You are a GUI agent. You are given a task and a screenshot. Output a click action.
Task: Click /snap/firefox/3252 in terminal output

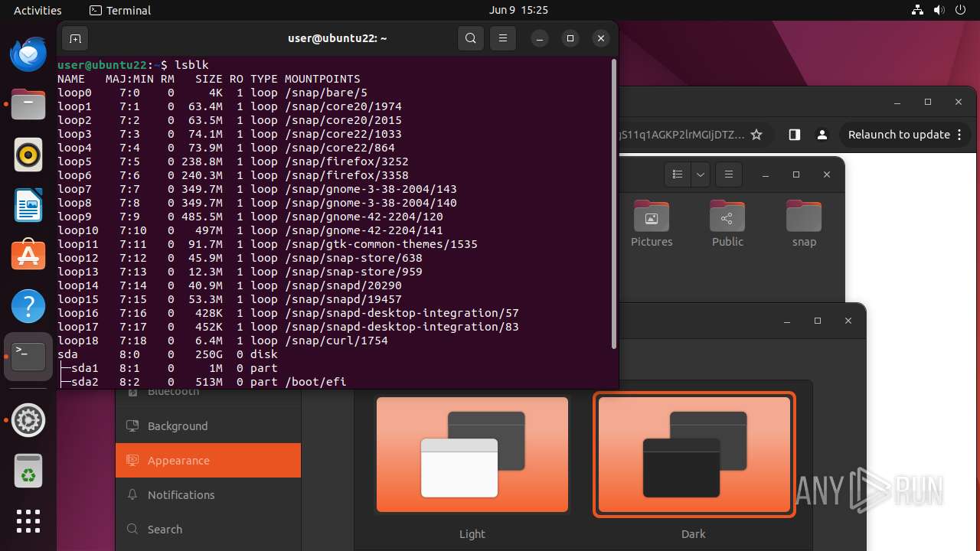(346, 161)
